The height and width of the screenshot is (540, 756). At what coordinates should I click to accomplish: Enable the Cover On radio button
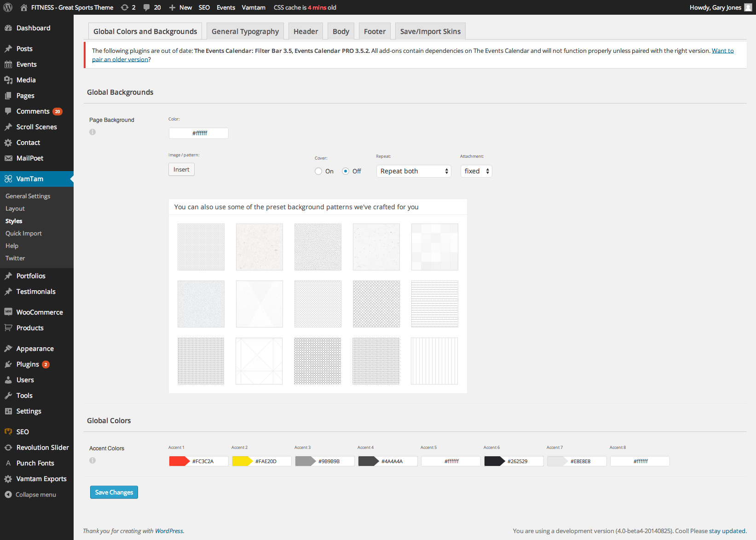(x=318, y=171)
